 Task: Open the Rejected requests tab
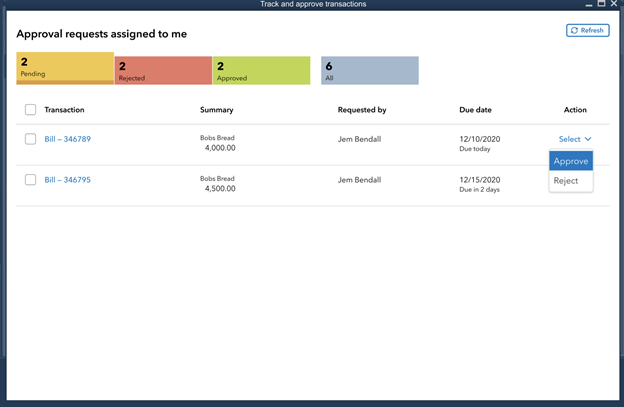click(x=162, y=70)
